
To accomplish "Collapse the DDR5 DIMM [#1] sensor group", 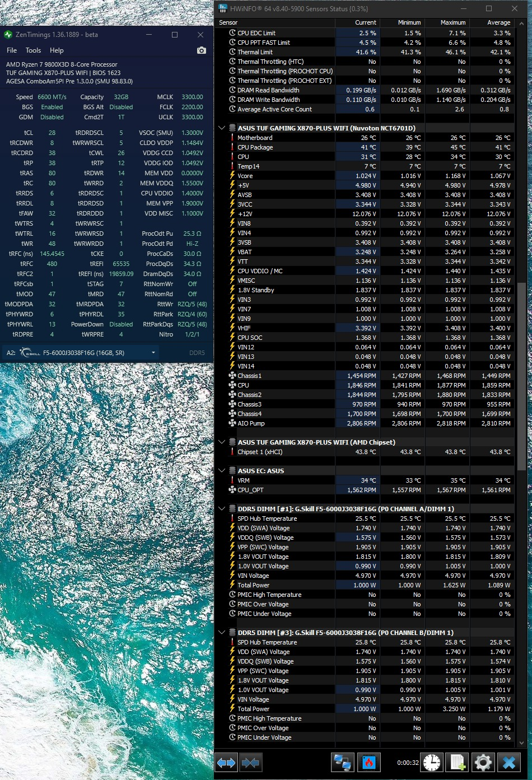I will click(x=222, y=509).
